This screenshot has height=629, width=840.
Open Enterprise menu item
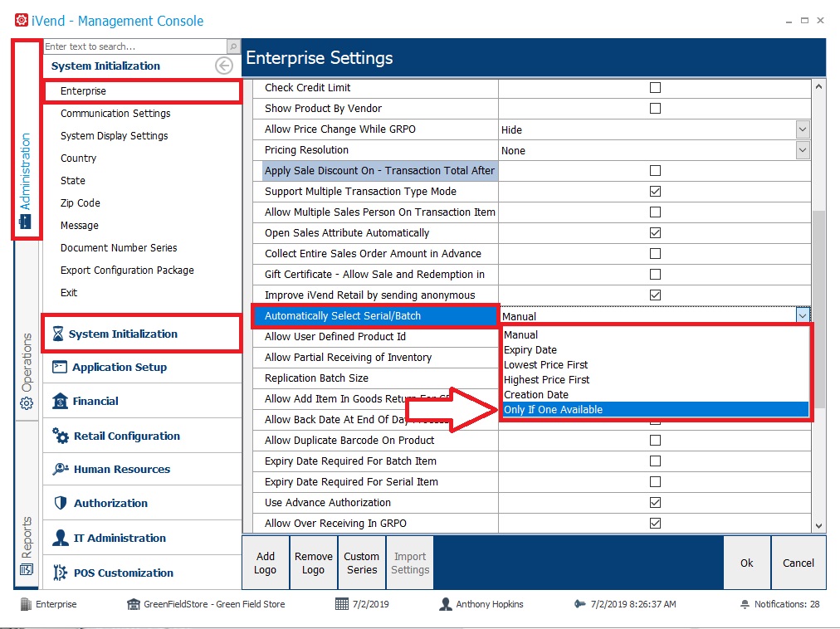pyautogui.click(x=142, y=91)
